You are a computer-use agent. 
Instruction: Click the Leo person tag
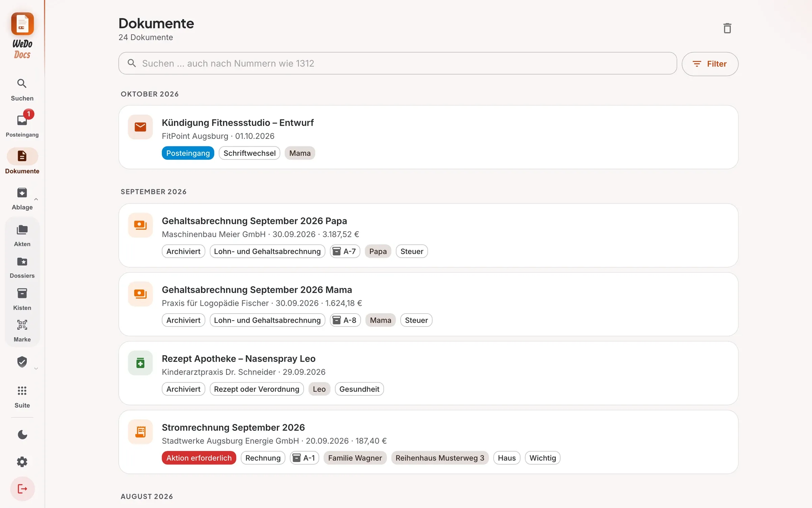(319, 389)
